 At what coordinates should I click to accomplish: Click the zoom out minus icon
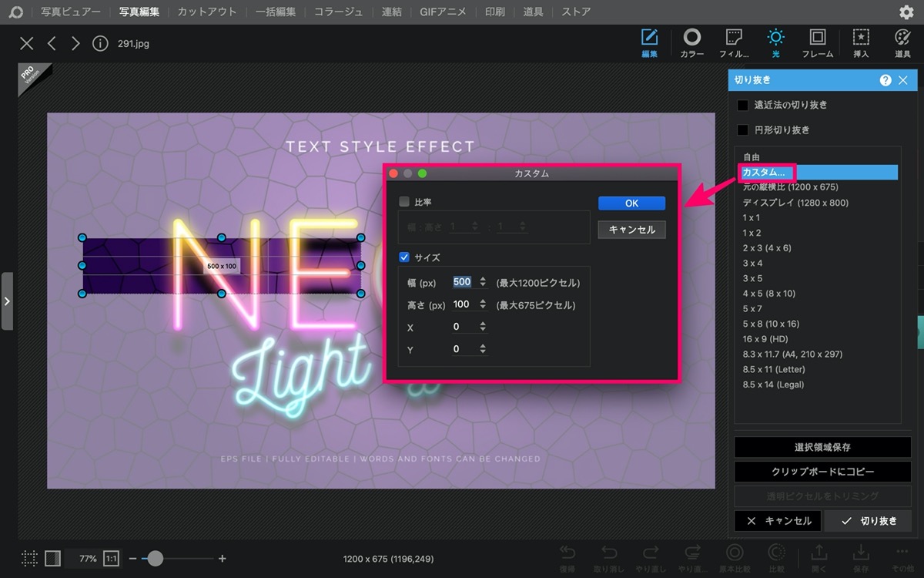tap(132, 558)
